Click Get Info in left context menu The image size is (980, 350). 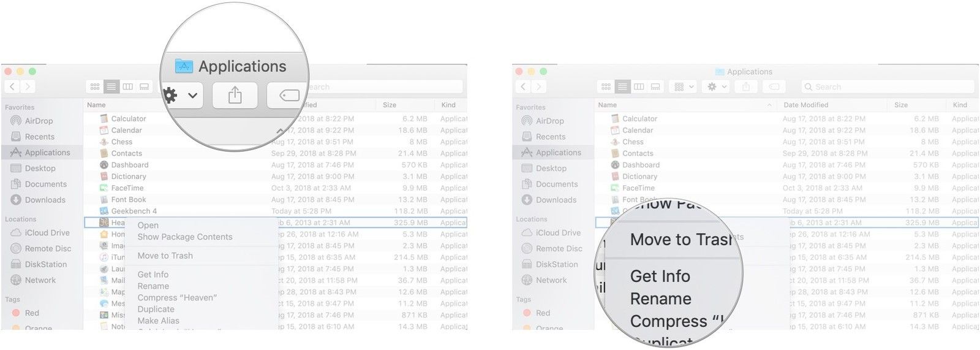153,275
